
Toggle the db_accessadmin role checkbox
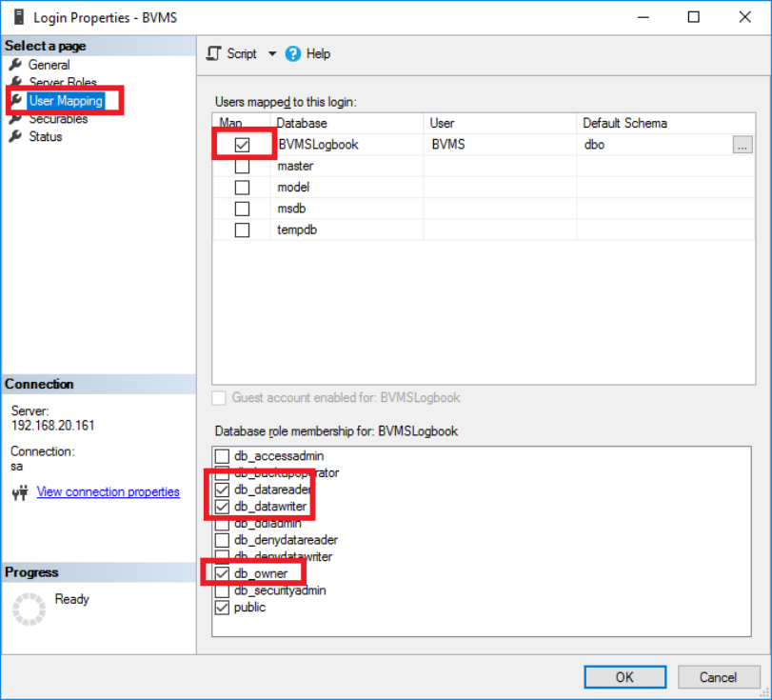pos(222,456)
